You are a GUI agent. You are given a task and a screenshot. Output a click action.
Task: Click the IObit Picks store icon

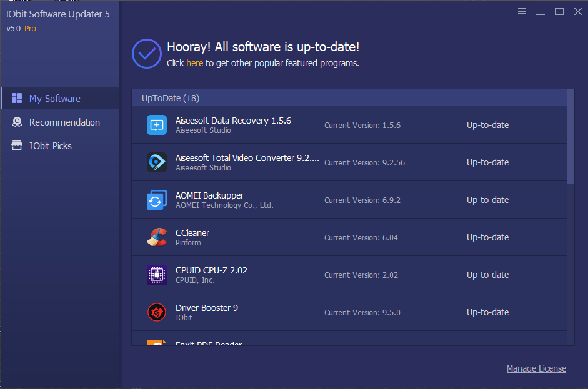click(x=17, y=145)
